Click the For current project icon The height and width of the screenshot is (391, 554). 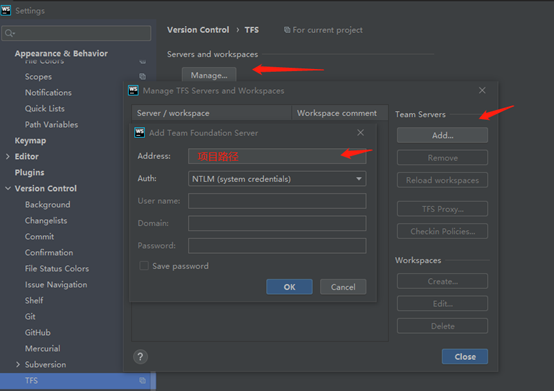point(287,30)
